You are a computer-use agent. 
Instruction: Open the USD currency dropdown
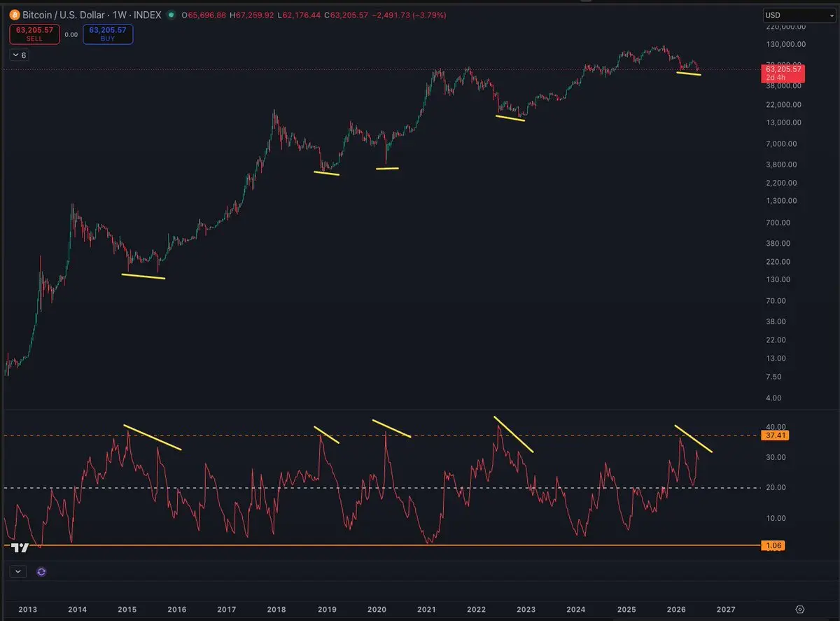(799, 15)
